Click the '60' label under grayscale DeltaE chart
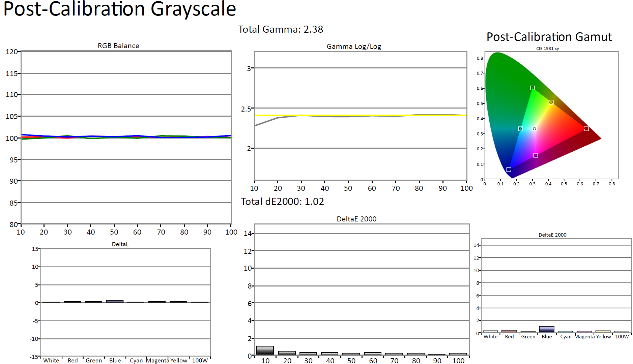The width and height of the screenshot is (633, 364). 373,361
